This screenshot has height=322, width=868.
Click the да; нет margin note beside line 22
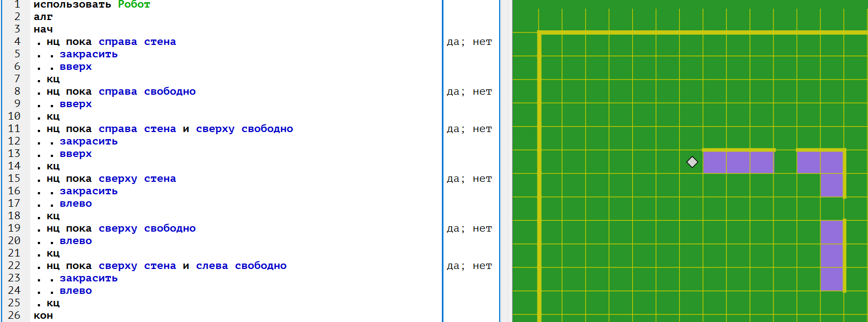pos(469,266)
